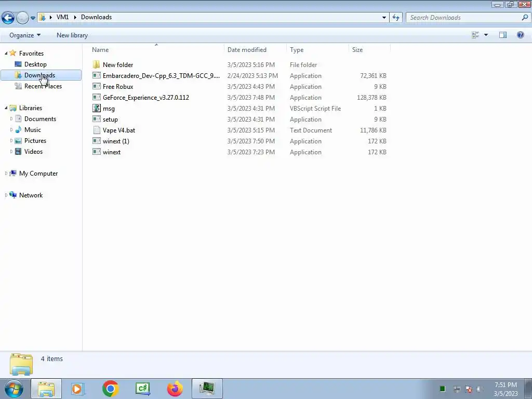
Task: Sort by the Type column header
Action: 297,49
